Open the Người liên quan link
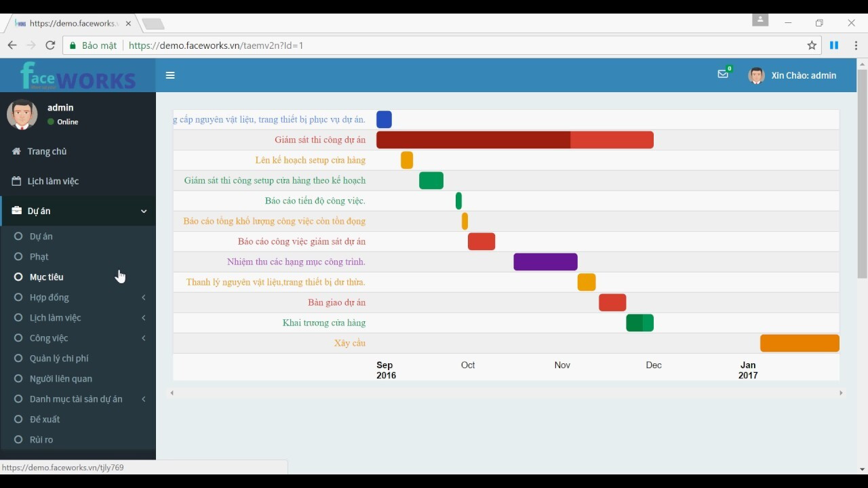This screenshot has width=868, height=488. coord(61,379)
